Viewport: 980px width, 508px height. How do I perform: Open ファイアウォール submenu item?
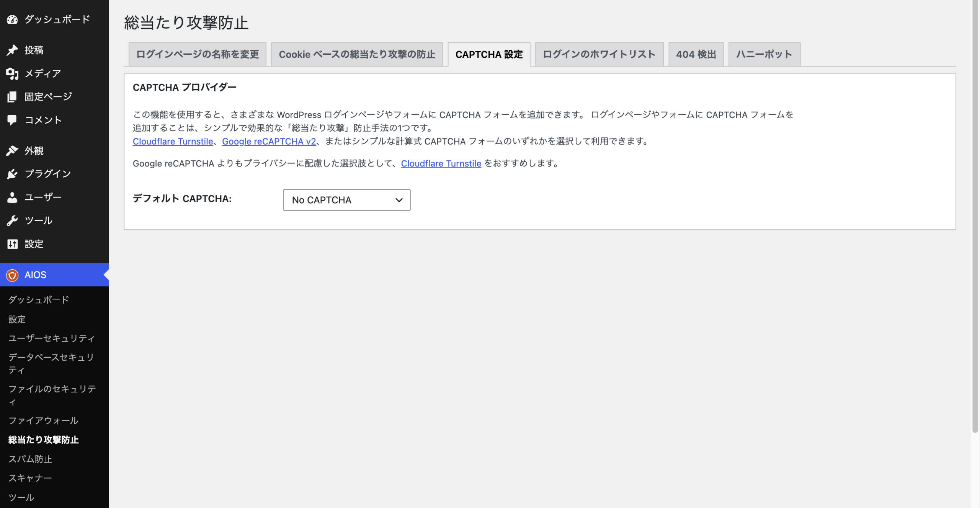(x=43, y=421)
